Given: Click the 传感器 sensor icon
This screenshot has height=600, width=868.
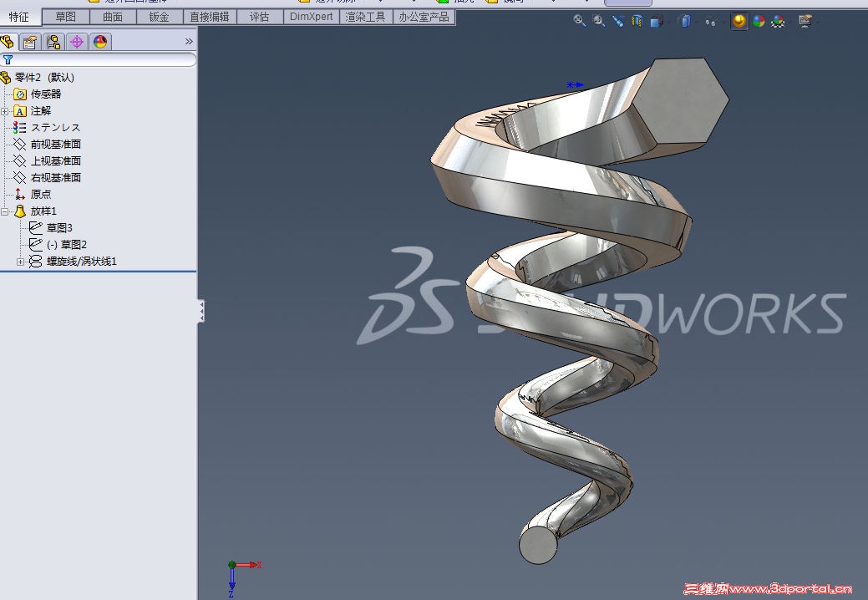Looking at the screenshot, I should pyautogui.click(x=20, y=94).
